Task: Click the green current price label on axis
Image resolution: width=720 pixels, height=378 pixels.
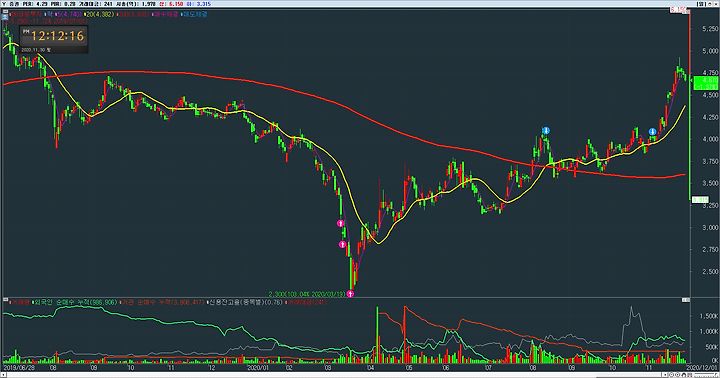Action: point(705,83)
